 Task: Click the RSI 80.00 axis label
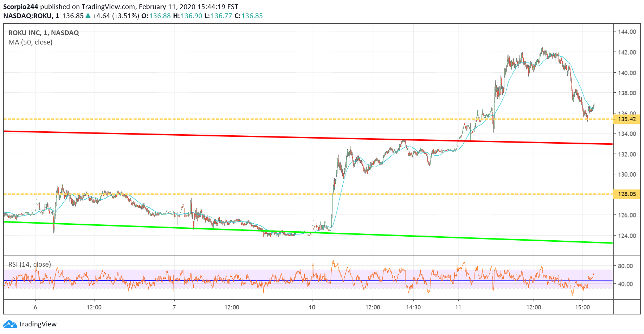[x=625, y=266]
